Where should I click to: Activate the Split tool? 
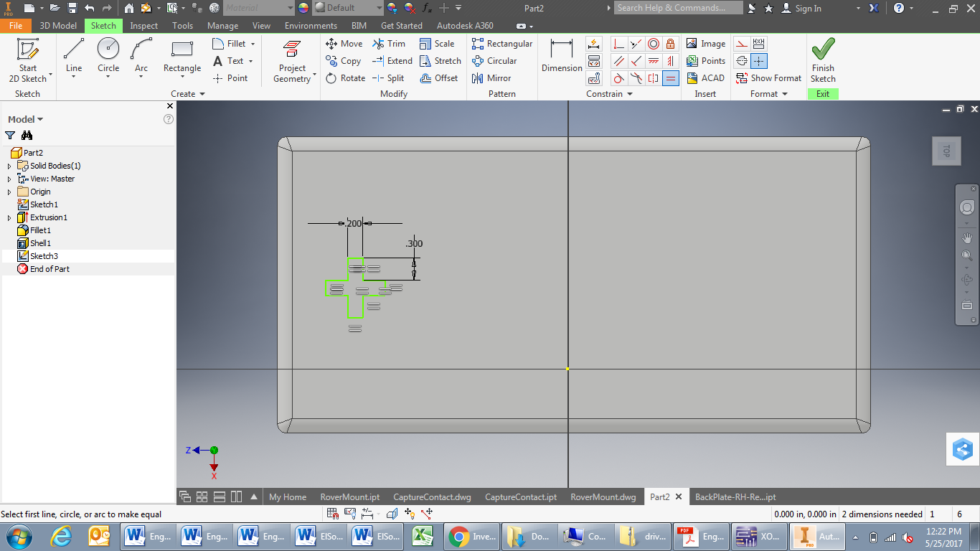pyautogui.click(x=388, y=78)
